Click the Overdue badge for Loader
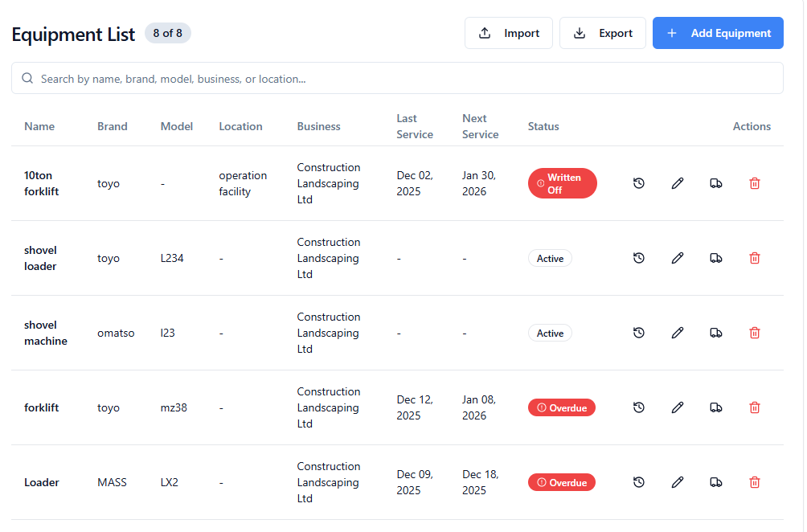Image resolution: width=807 pixels, height=532 pixels. click(x=561, y=482)
